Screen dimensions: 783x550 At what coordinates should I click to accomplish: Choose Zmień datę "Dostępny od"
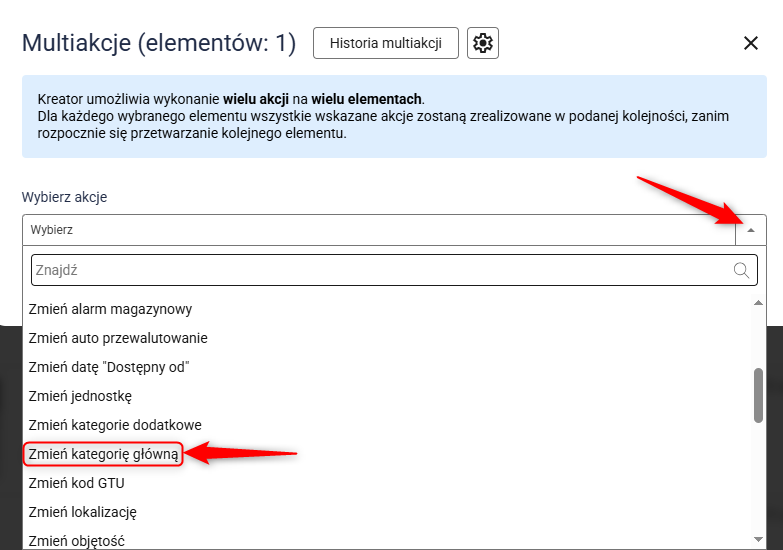(109, 367)
